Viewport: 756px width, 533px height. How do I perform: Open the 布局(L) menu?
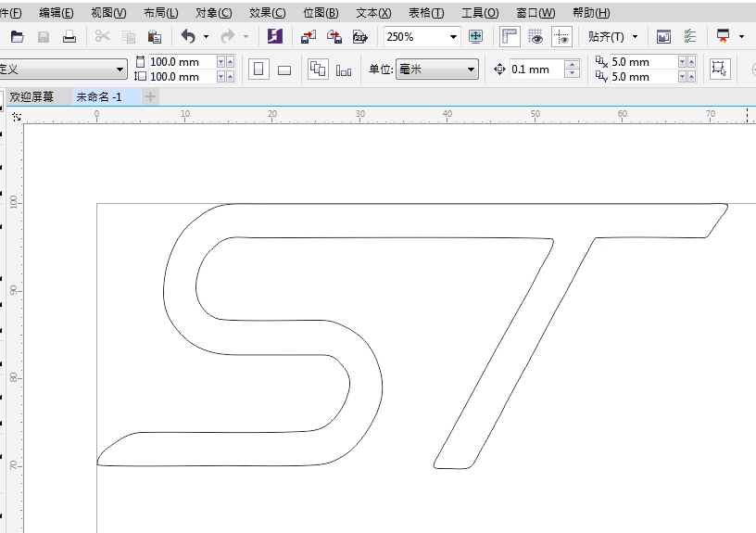161,13
